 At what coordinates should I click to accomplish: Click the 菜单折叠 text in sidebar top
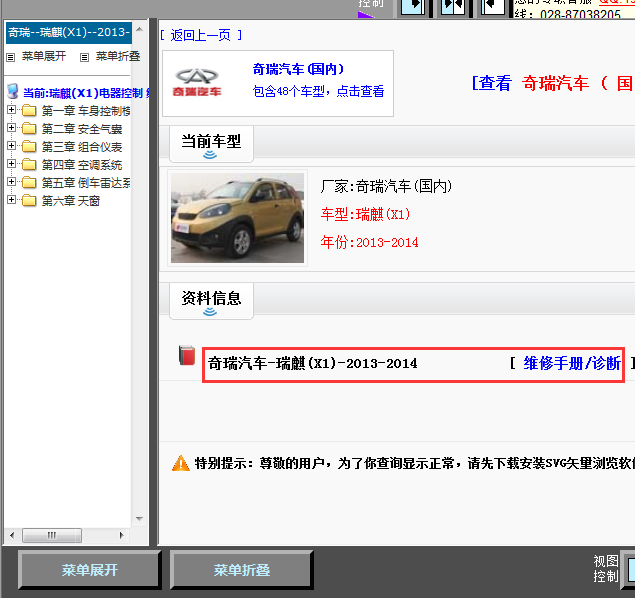tap(118, 56)
